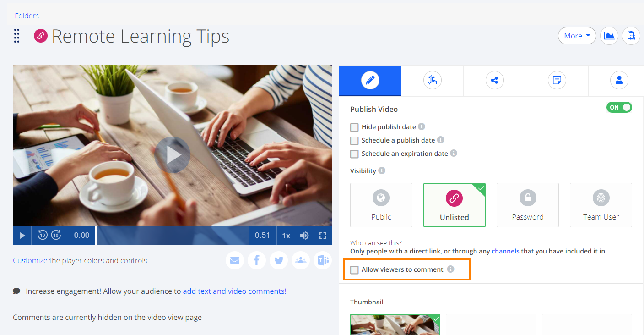Select Unlisted visibility option
This screenshot has height=335, width=644.
point(455,205)
